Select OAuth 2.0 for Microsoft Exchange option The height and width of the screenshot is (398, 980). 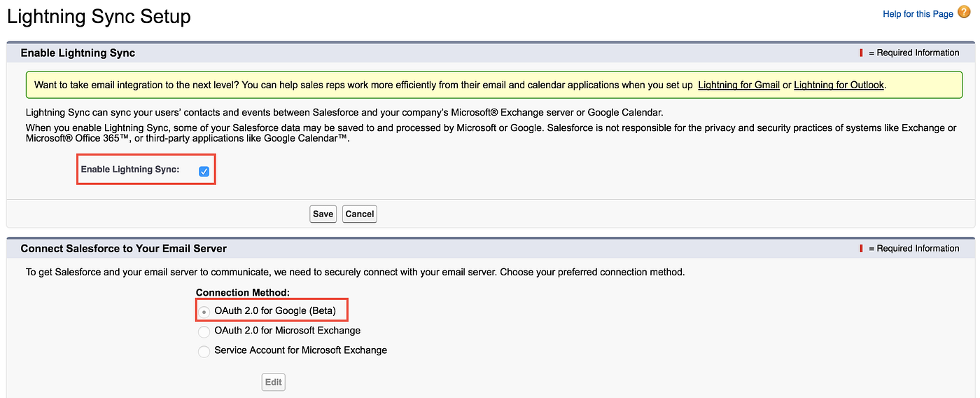tap(204, 331)
